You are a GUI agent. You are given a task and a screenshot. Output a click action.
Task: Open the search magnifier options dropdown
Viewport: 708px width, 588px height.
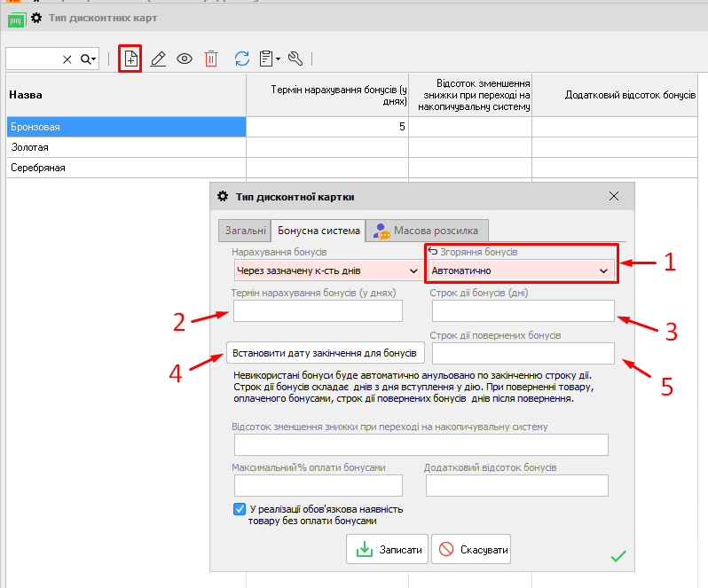pyautogui.click(x=89, y=59)
